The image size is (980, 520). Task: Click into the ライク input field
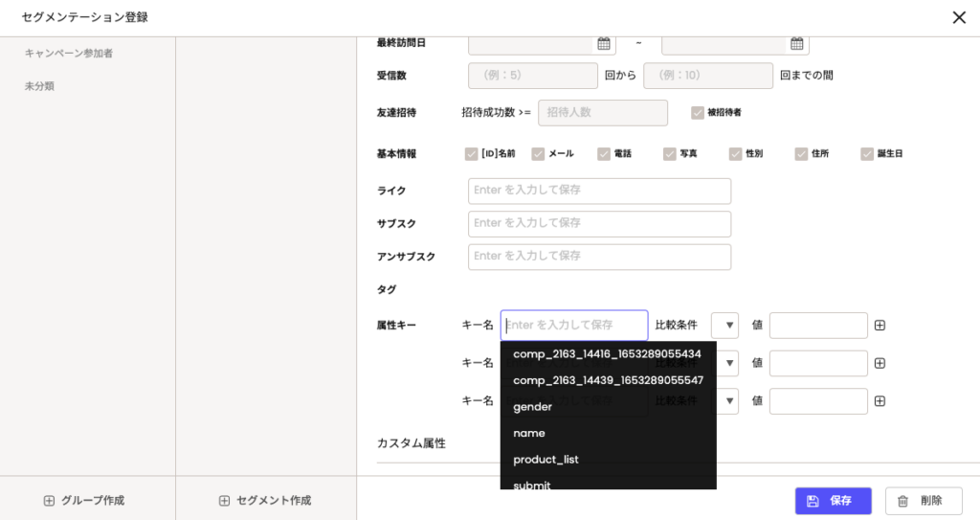click(x=599, y=191)
